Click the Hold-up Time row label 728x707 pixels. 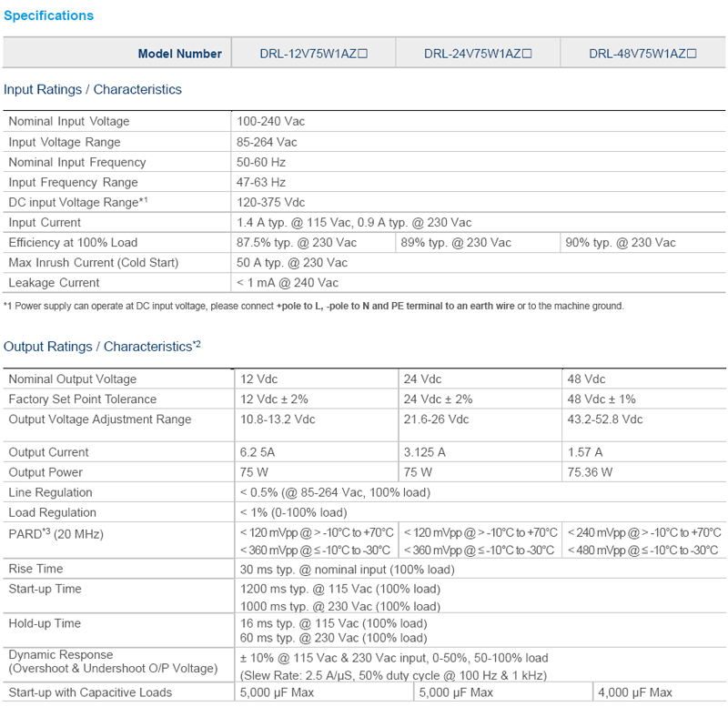click(45, 624)
